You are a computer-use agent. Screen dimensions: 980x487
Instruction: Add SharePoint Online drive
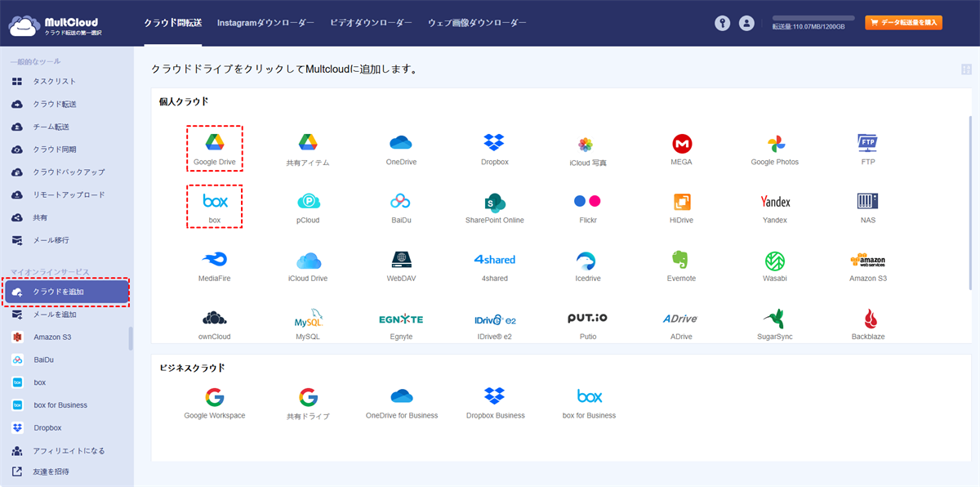pos(495,208)
